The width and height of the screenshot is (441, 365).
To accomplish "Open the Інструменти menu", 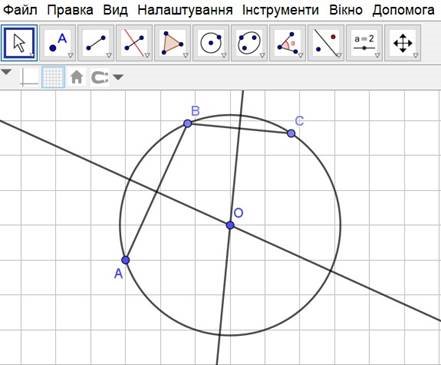I will pos(280,10).
